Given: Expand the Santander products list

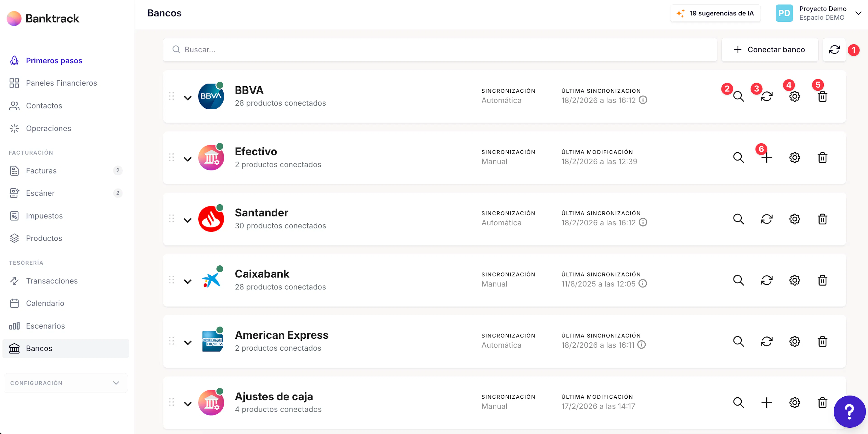Looking at the screenshot, I should [188, 220].
